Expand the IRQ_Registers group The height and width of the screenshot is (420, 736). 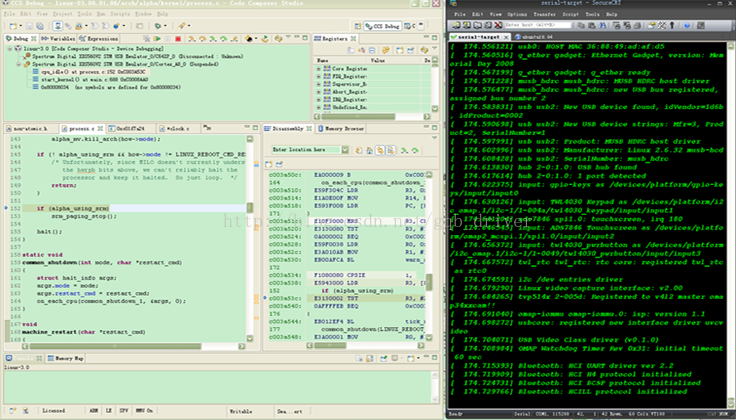coord(318,99)
